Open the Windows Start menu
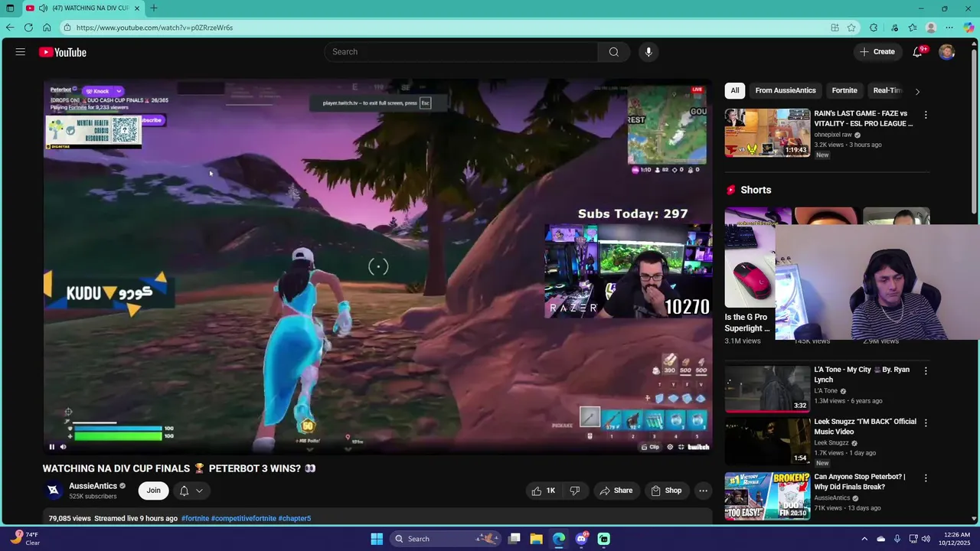This screenshot has width=980, height=551. [x=377, y=539]
